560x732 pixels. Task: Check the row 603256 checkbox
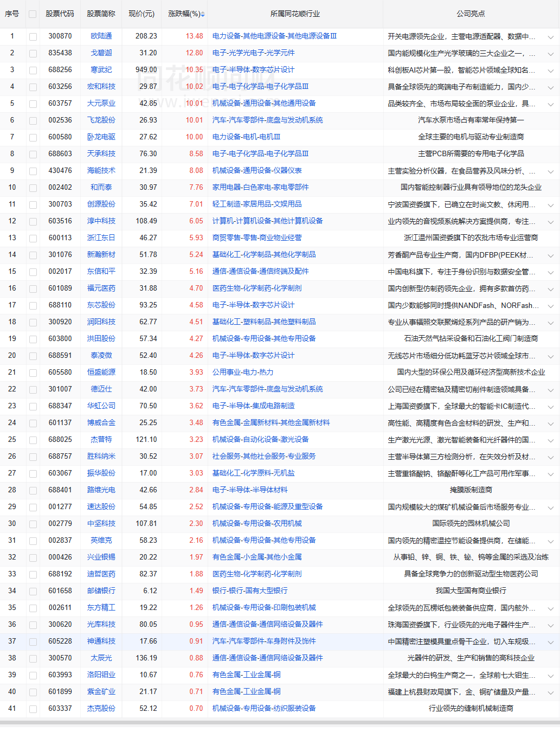[33, 87]
